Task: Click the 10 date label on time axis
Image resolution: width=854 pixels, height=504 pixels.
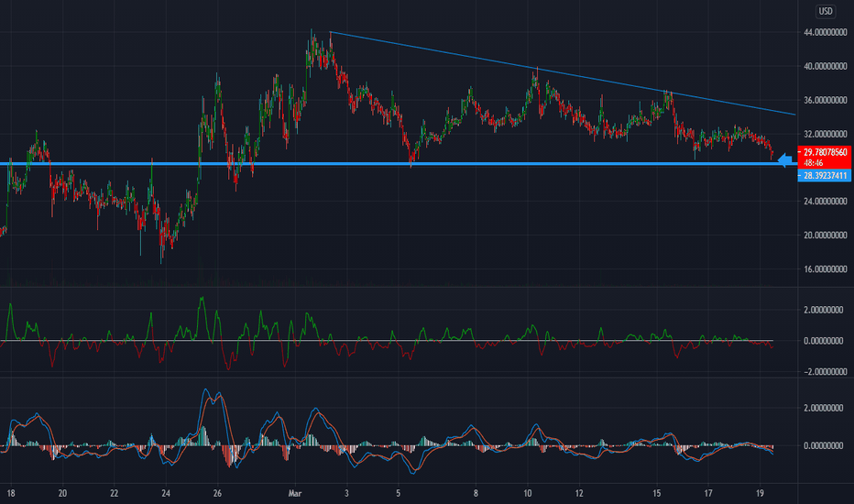Action: [x=527, y=494]
